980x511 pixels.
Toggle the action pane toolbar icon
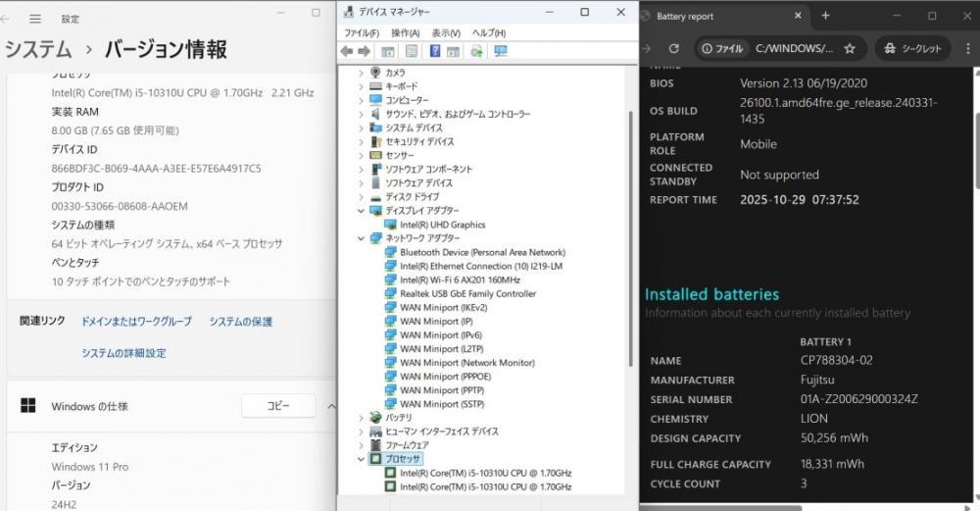click(x=453, y=51)
